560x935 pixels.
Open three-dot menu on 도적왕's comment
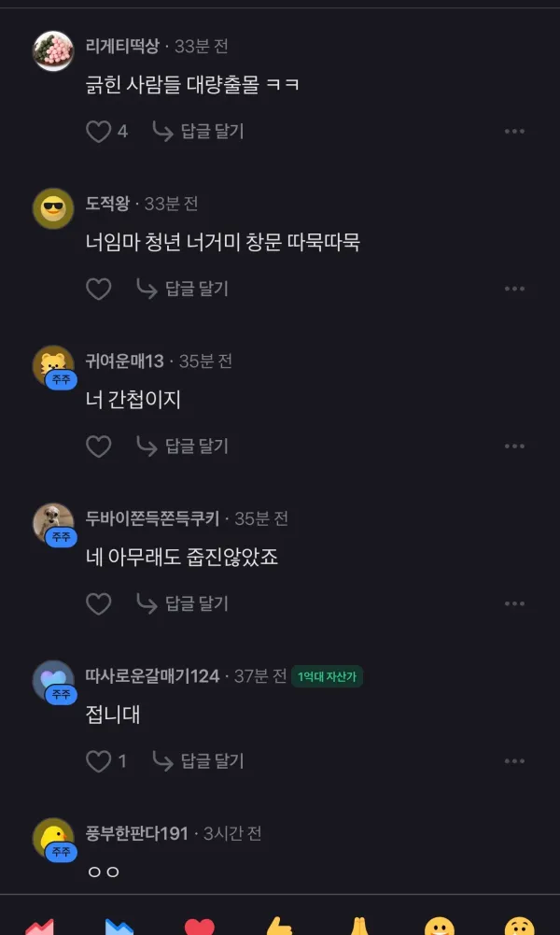coord(514,289)
